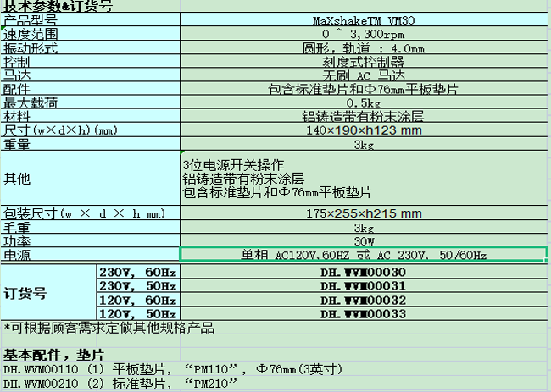551x392 pixels.
Task: Select the 材料 row's 铝铸造带有粉末涂层 cell
Action: pyautogui.click(x=364, y=115)
